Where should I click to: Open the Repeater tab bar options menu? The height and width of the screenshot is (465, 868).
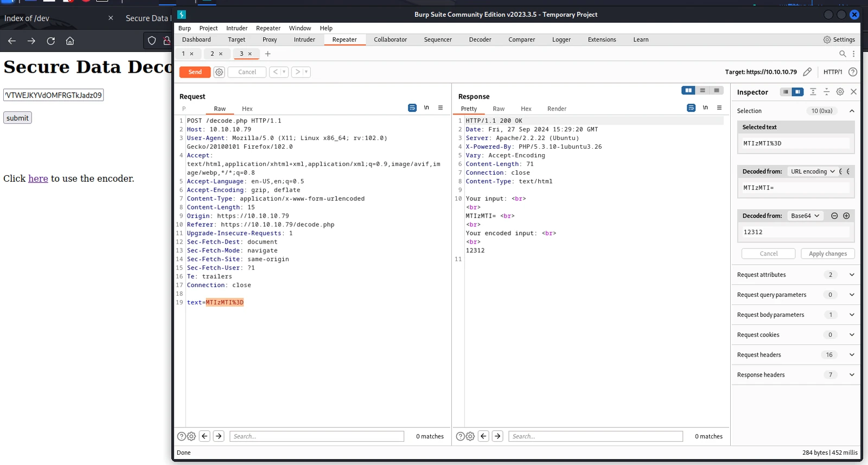click(x=853, y=54)
